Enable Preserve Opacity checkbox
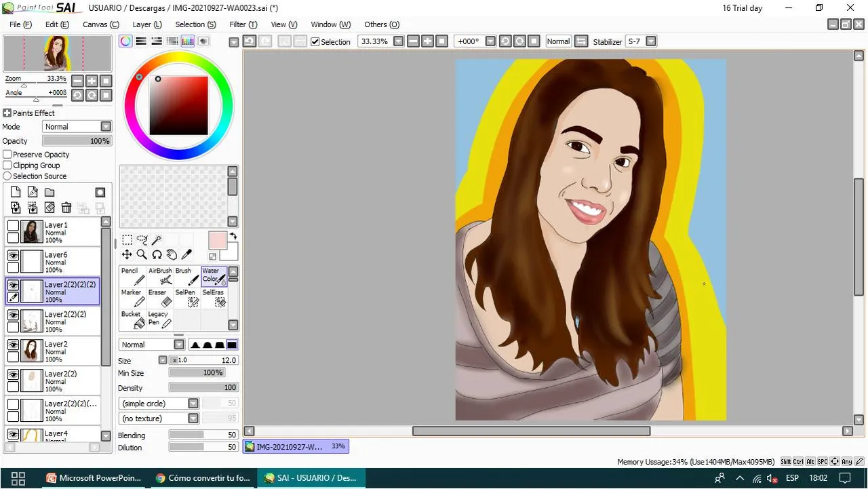This screenshot has height=489, width=868. (x=7, y=155)
